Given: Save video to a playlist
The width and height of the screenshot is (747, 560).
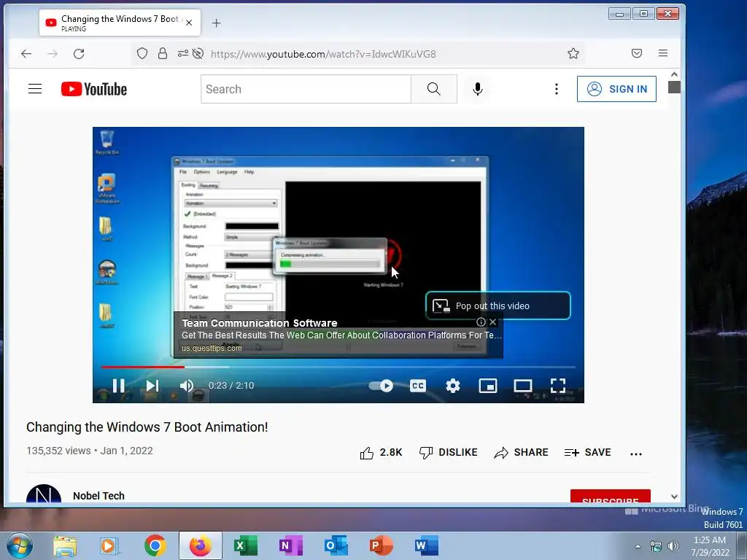Looking at the screenshot, I should [x=587, y=452].
